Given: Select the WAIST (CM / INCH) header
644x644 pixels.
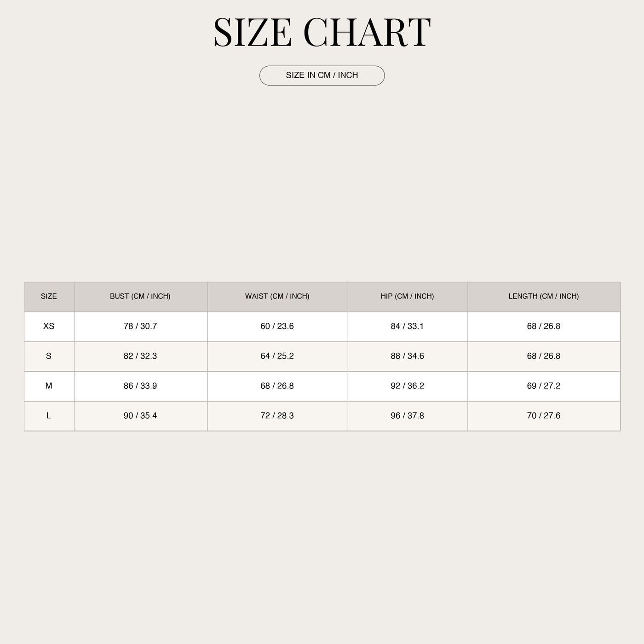Looking at the screenshot, I should pyautogui.click(x=277, y=296).
